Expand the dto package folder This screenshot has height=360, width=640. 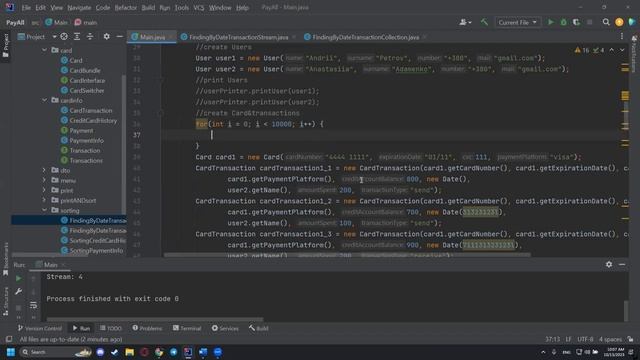pos(44,170)
